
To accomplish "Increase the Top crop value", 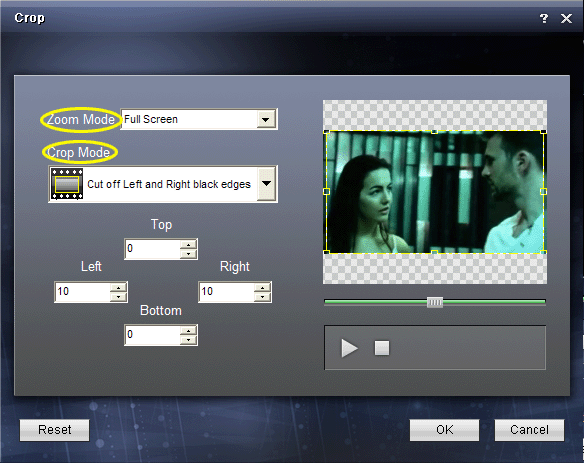I will [x=188, y=245].
